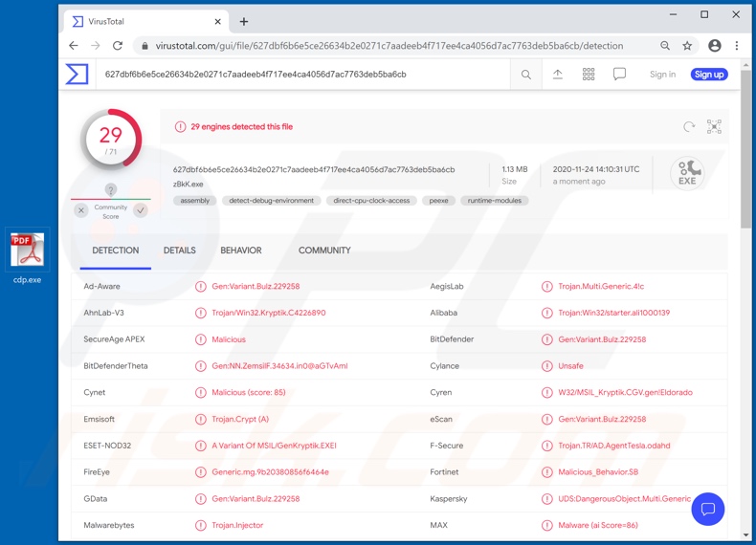Image resolution: width=756 pixels, height=545 pixels.
Task: Click the Trojan.Crypt (A) detection by Emsisoft
Action: click(240, 419)
